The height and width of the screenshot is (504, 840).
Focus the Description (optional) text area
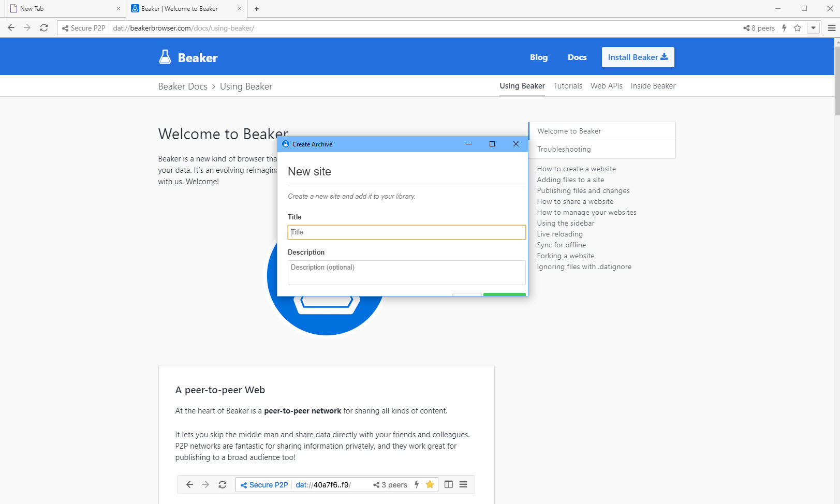point(407,273)
